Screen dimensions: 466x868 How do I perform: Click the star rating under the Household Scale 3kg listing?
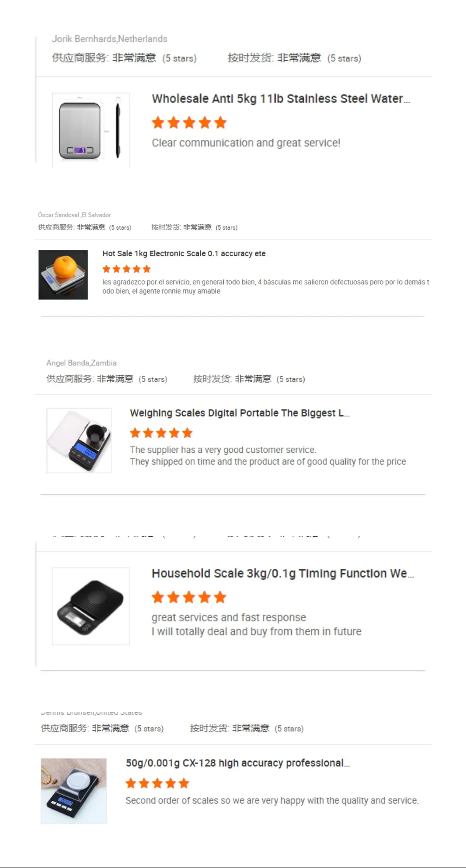pos(189,597)
